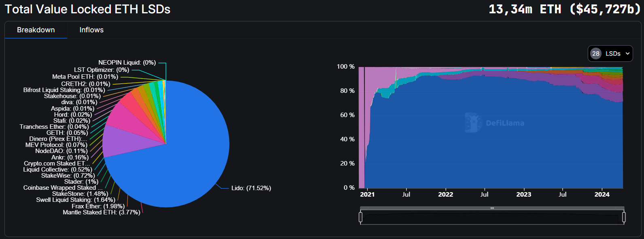Select the "MEV Protocol: (0.07%)" label
Viewport: 644px width, 239px height.
pos(56,145)
